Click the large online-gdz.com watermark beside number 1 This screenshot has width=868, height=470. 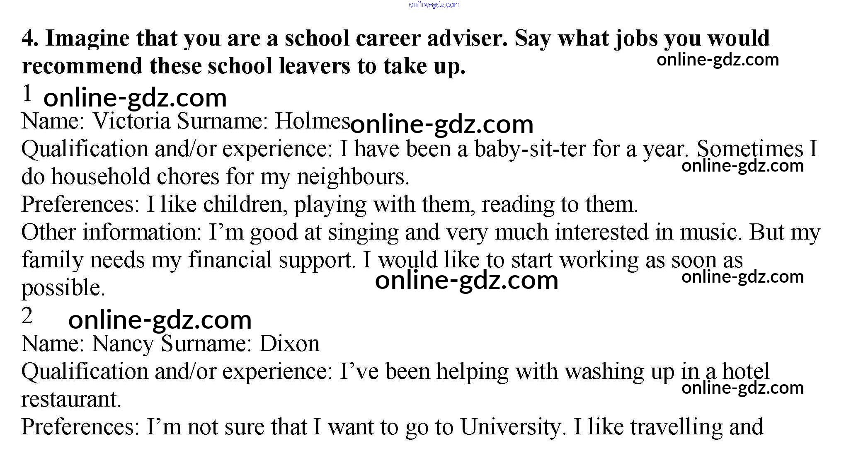pos(135,98)
